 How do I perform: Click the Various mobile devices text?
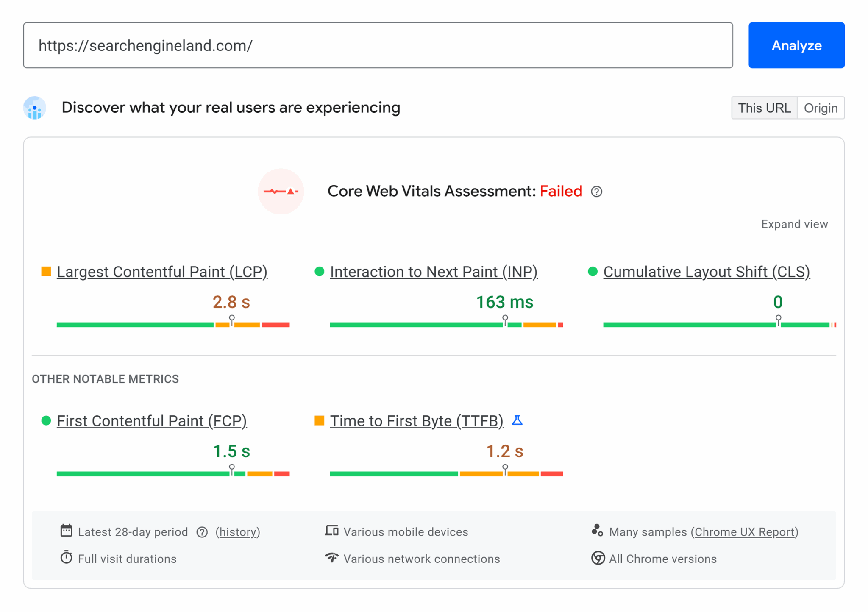406,532
